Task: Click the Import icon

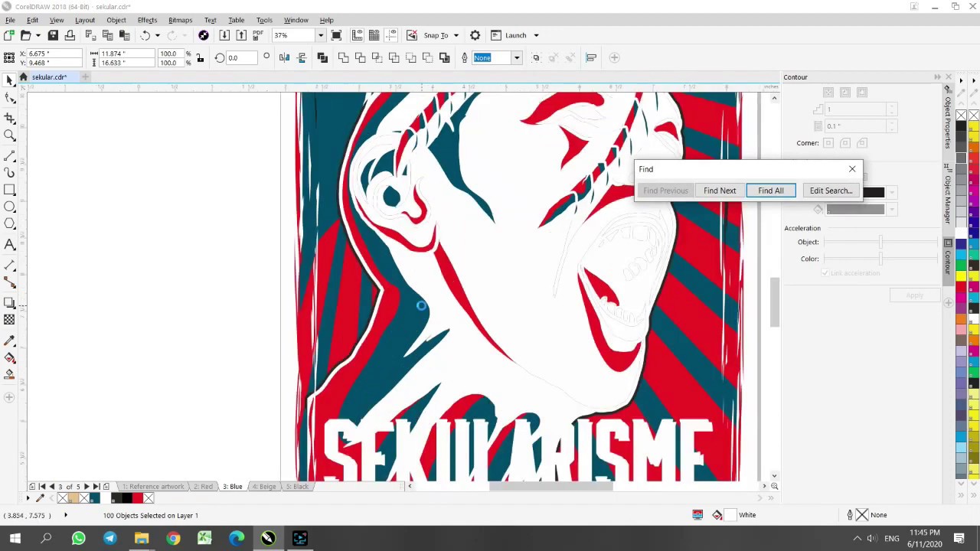Action: 224,35
